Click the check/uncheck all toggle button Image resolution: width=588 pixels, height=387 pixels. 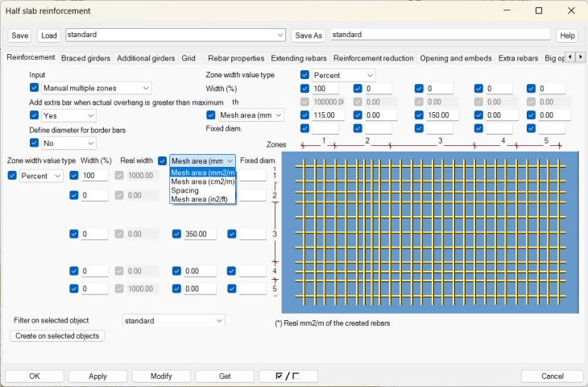288,377
